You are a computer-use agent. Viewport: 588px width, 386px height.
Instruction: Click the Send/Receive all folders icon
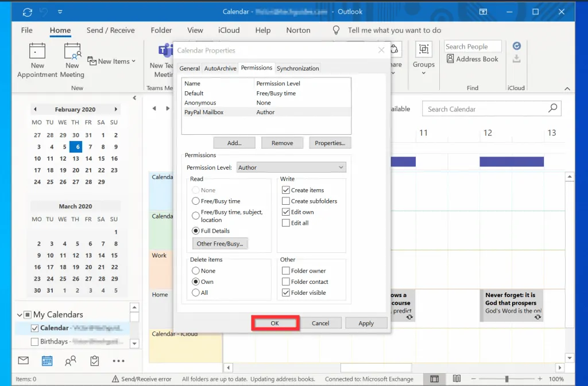(x=28, y=11)
